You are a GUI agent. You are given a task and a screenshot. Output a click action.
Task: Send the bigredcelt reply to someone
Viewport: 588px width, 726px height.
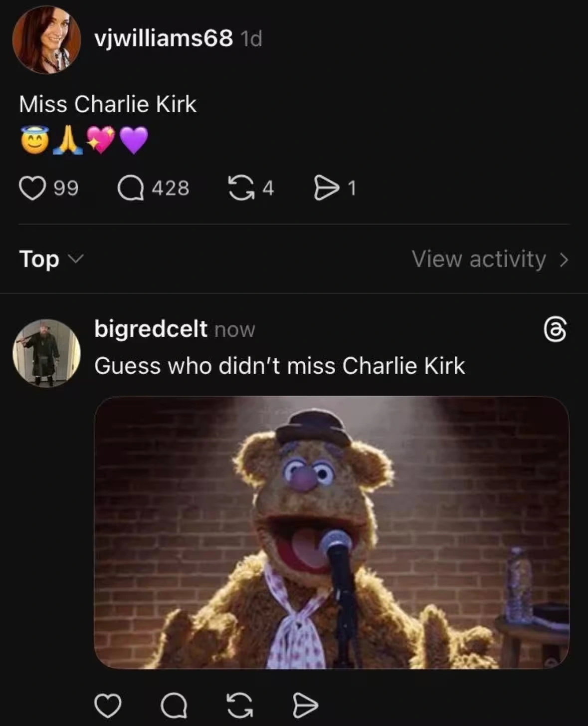305,706
